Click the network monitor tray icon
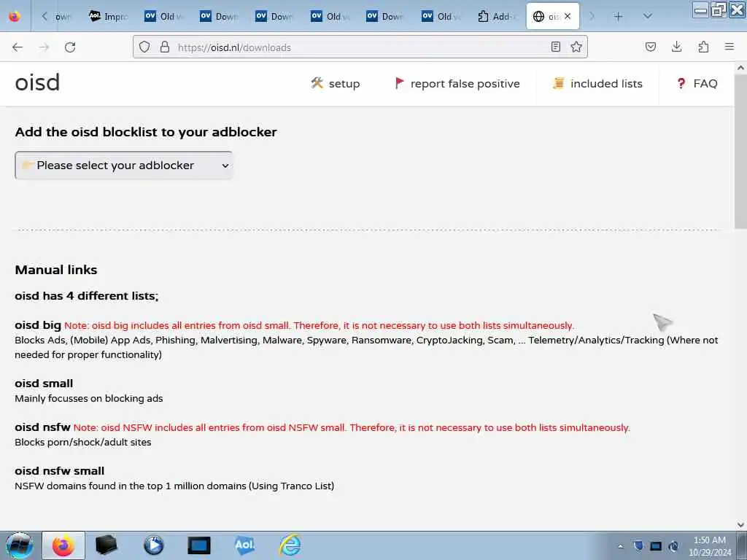747x560 pixels. (x=656, y=546)
